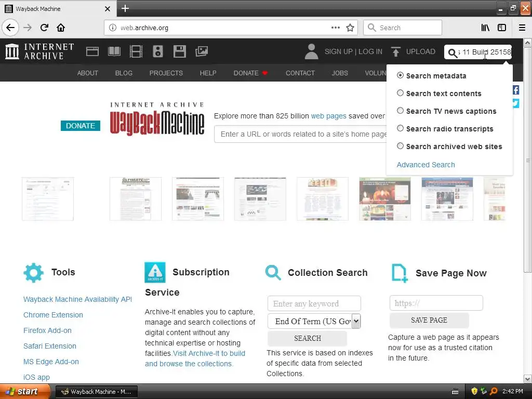Viewport: 532px width, 399px height.
Task: Click the teal DONATE button
Action: [x=81, y=126]
